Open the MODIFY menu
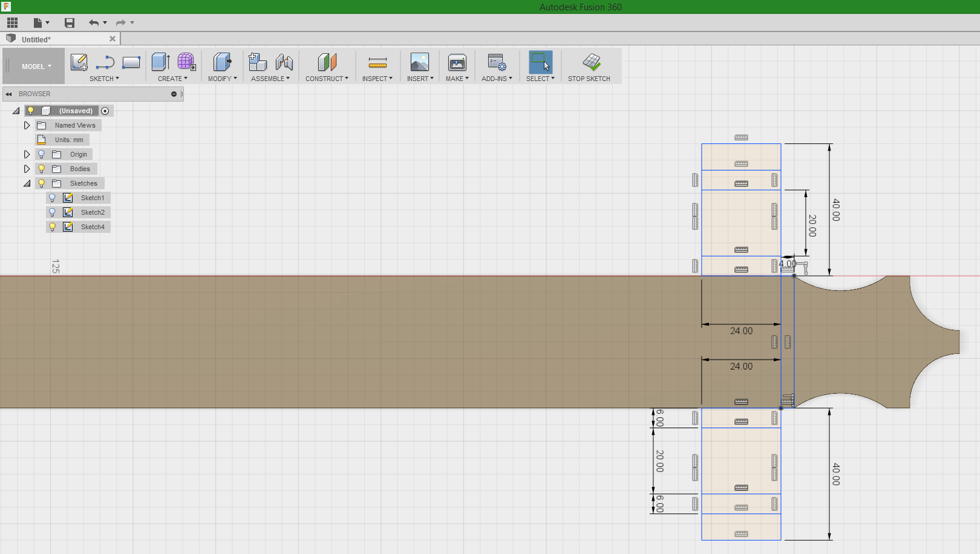 [x=223, y=79]
